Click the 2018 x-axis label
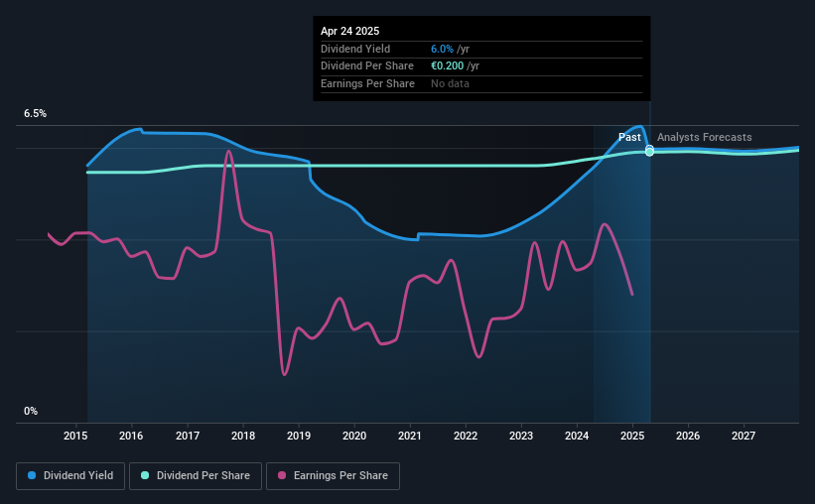 click(243, 436)
